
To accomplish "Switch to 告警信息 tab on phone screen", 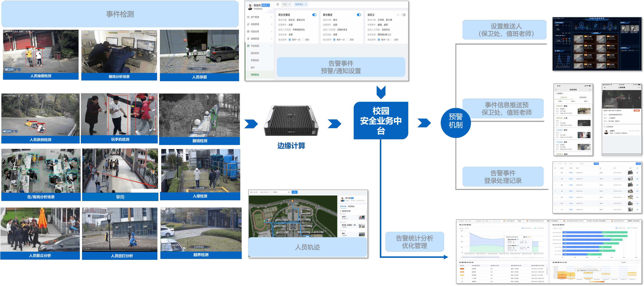I will [x=563, y=97].
